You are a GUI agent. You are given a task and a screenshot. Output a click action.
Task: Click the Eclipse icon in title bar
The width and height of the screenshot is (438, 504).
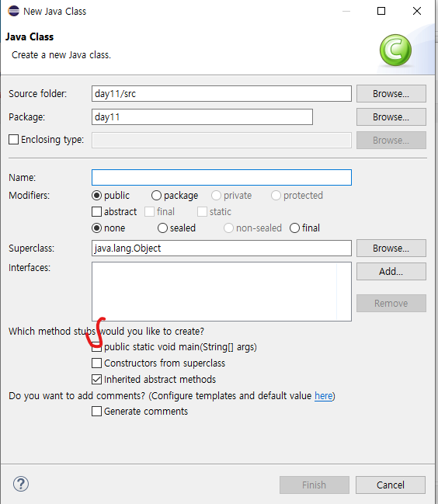(13, 11)
